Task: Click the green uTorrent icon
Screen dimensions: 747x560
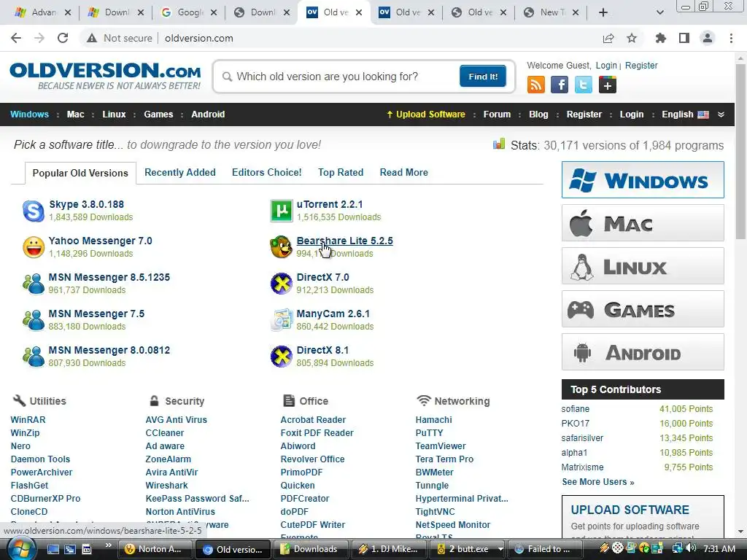Action: [281, 211]
